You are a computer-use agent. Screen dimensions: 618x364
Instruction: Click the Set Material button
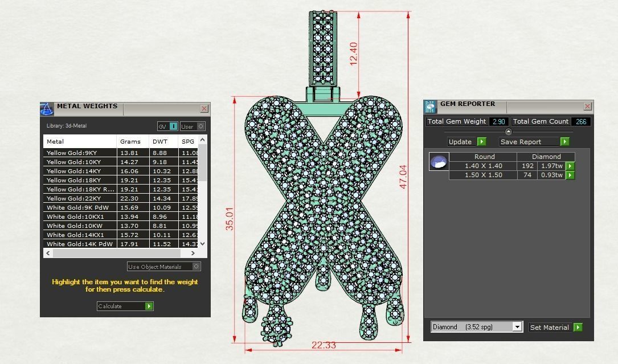[x=556, y=328]
